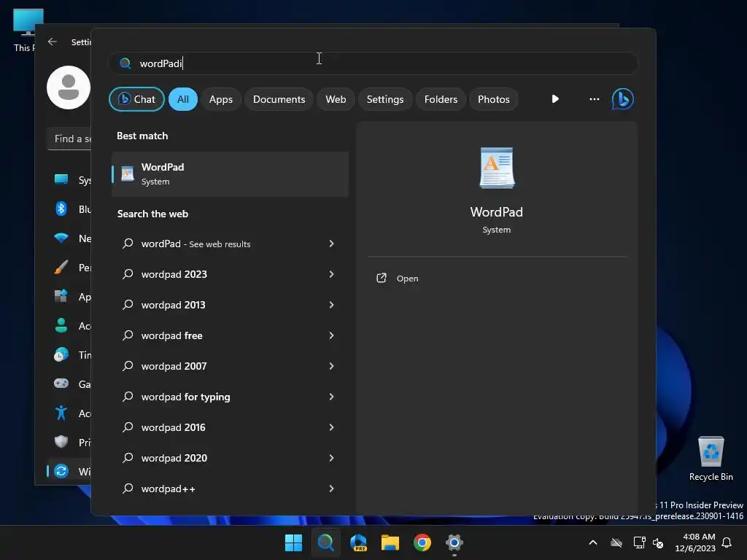Image resolution: width=747 pixels, height=560 pixels.
Task: Switch to the Apps filter tab
Action: point(221,99)
